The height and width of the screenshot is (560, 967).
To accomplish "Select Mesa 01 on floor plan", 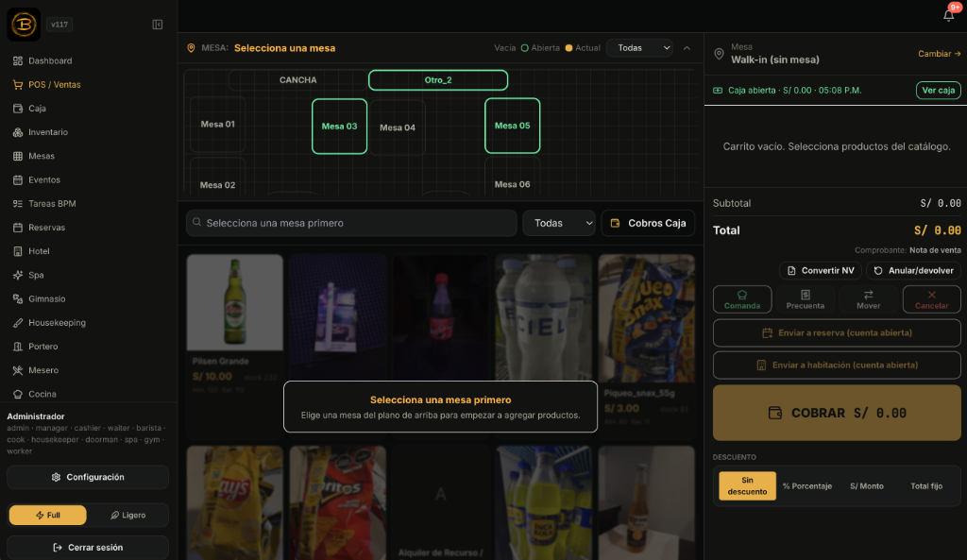I will [218, 125].
